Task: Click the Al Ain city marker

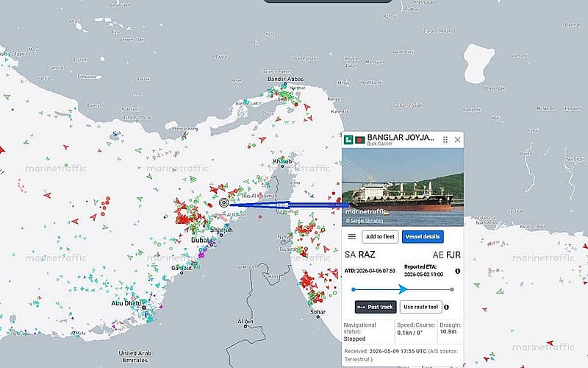Action: tap(245, 326)
